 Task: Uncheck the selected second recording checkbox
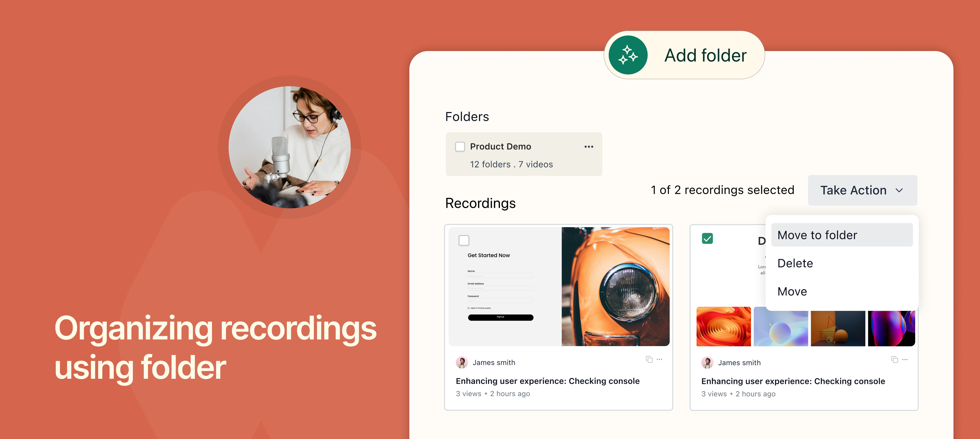(707, 239)
